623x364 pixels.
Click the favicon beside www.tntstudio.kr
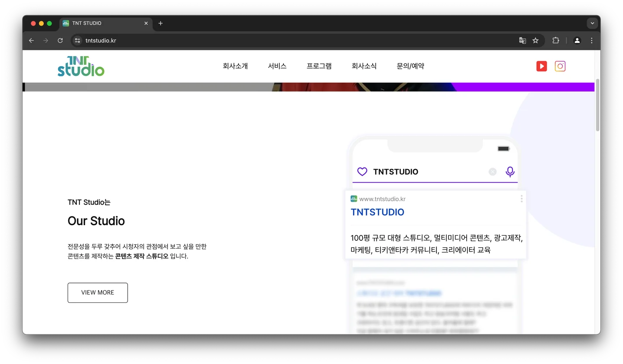[x=354, y=199]
